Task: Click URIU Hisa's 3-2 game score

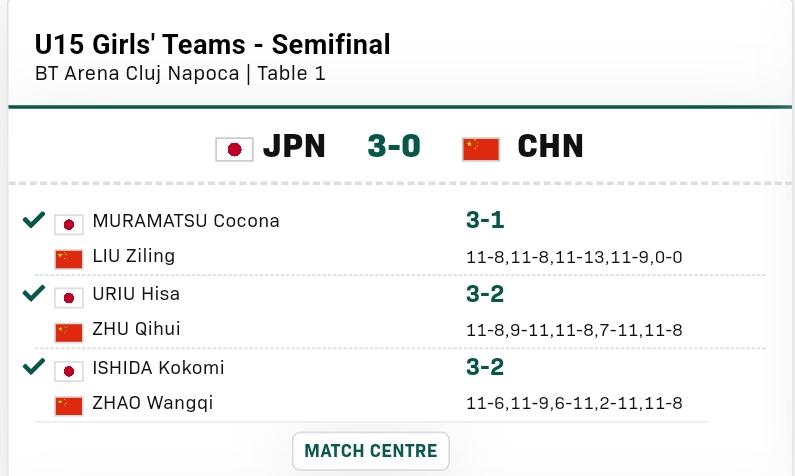Action: point(485,294)
